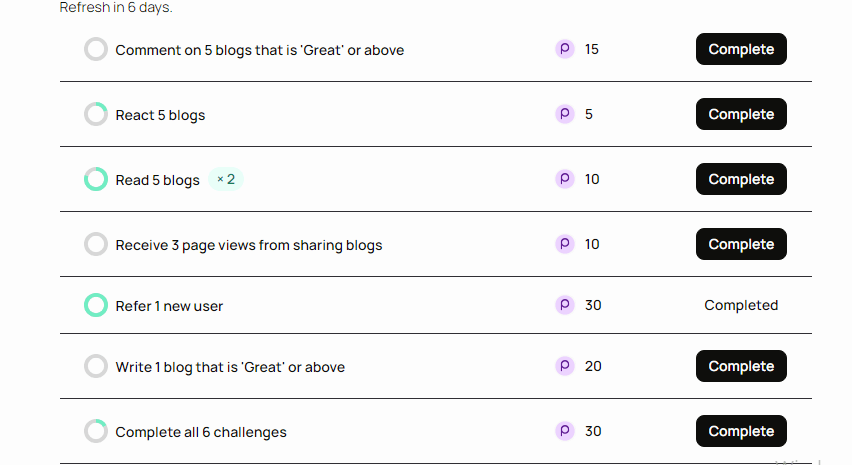Image resolution: width=852 pixels, height=465 pixels.
Task: Click the points coin icon beside 15
Action: pos(565,49)
